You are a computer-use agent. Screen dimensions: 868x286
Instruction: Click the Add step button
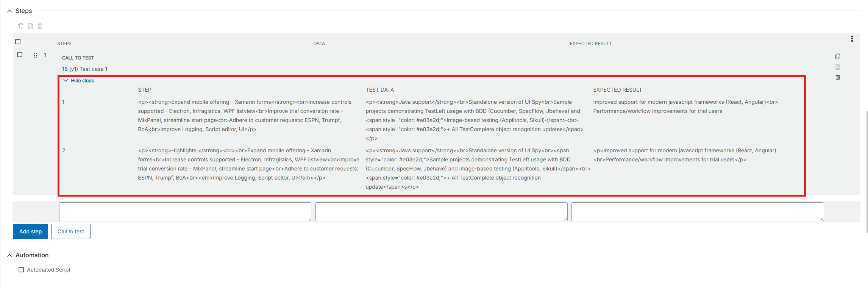pos(30,231)
